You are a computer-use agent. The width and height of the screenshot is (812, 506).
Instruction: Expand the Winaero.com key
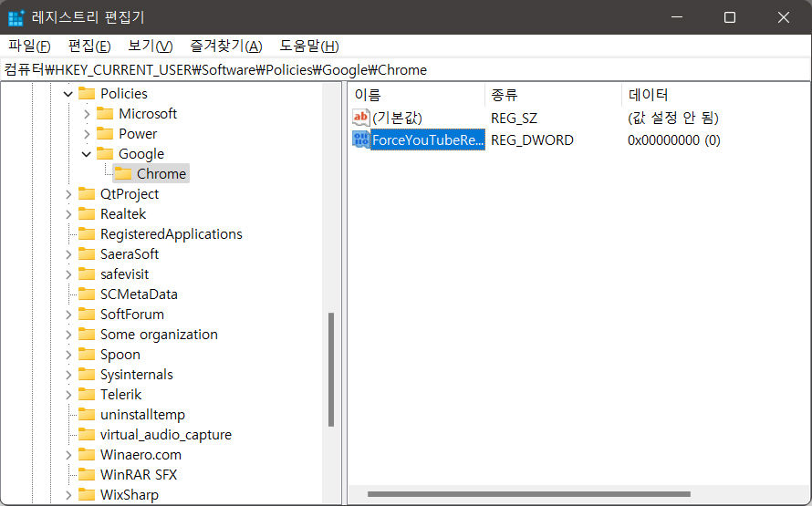point(68,455)
